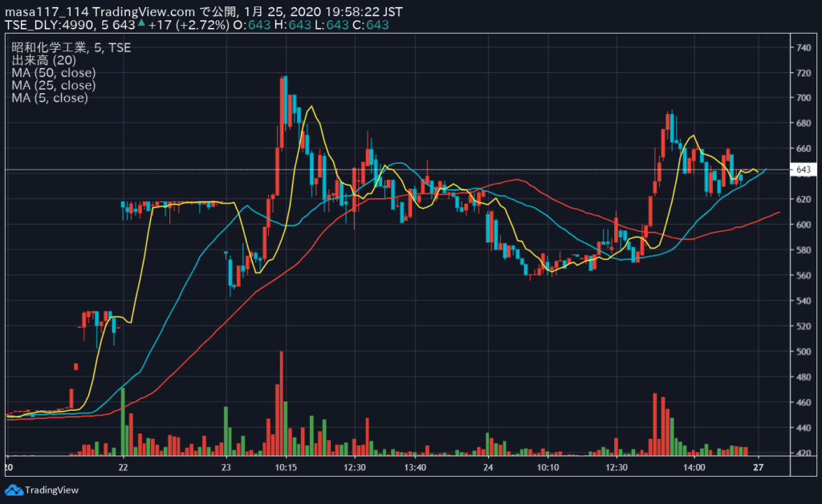
Task: Click the 600 price axis label
Action: [803, 224]
